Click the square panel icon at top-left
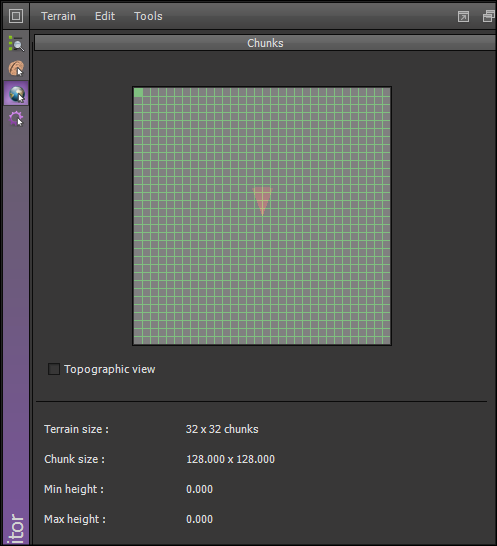Viewport: 497px width, 546px height. pos(16,16)
